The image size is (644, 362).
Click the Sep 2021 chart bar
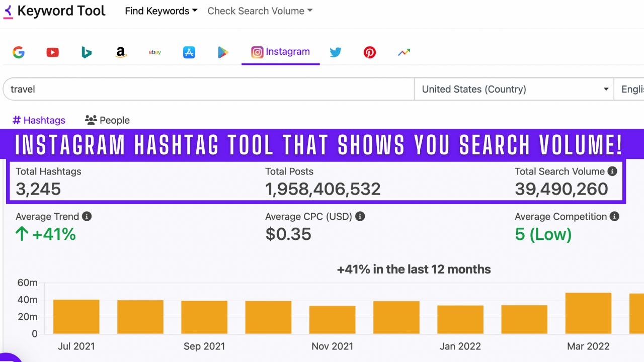click(204, 317)
